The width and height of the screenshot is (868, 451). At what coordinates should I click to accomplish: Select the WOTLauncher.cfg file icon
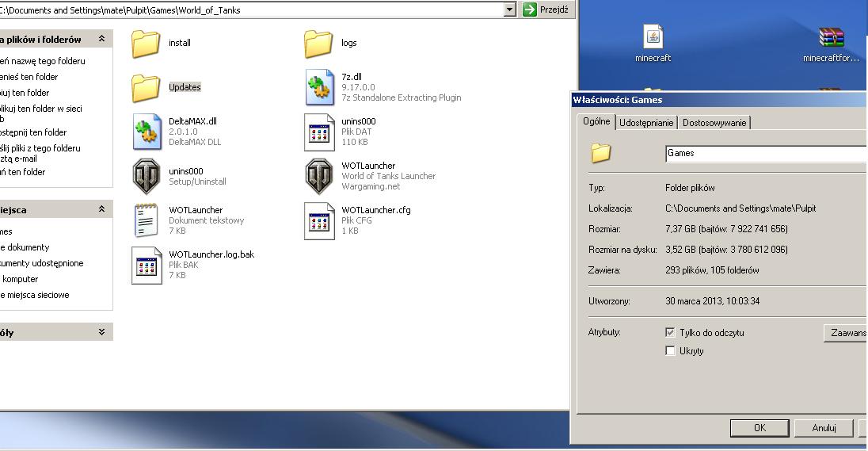[319, 221]
